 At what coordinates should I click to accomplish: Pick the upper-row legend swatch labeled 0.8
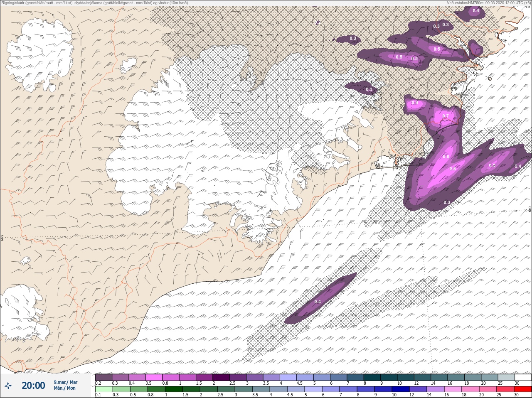(x=171, y=377)
